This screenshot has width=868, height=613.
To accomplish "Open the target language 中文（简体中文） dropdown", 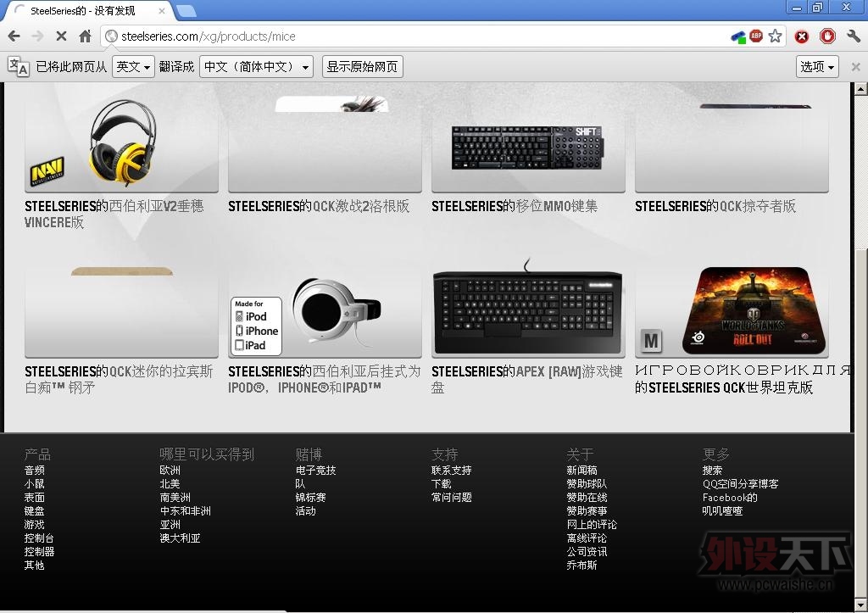I will coord(256,67).
